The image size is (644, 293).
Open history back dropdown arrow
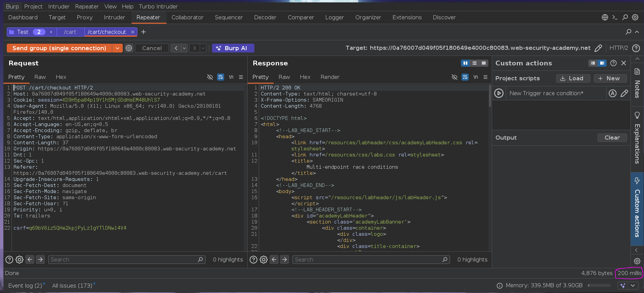184,48
